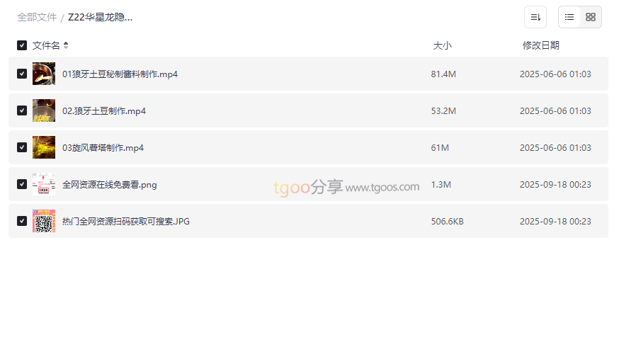The width and height of the screenshot is (619, 364).
Task: Click the 大小 column header
Action: point(442,45)
